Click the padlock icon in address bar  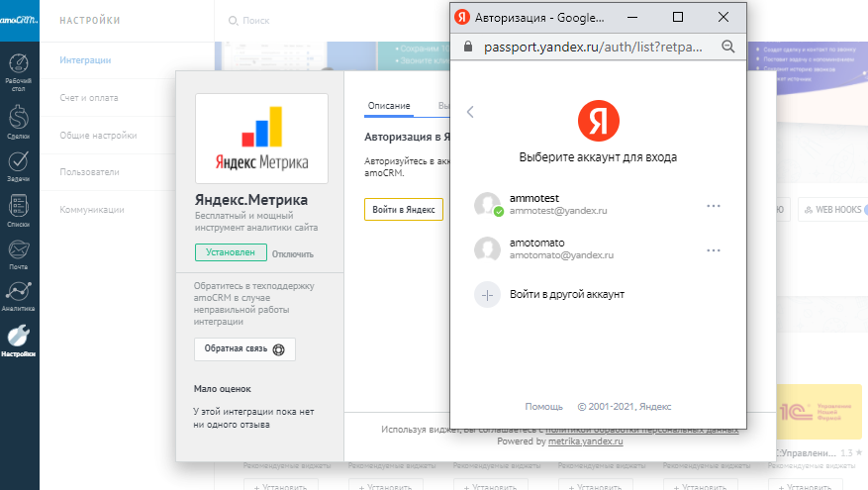click(x=468, y=47)
